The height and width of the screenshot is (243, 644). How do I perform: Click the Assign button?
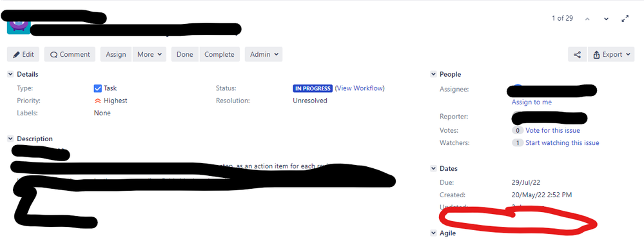[116, 54]
